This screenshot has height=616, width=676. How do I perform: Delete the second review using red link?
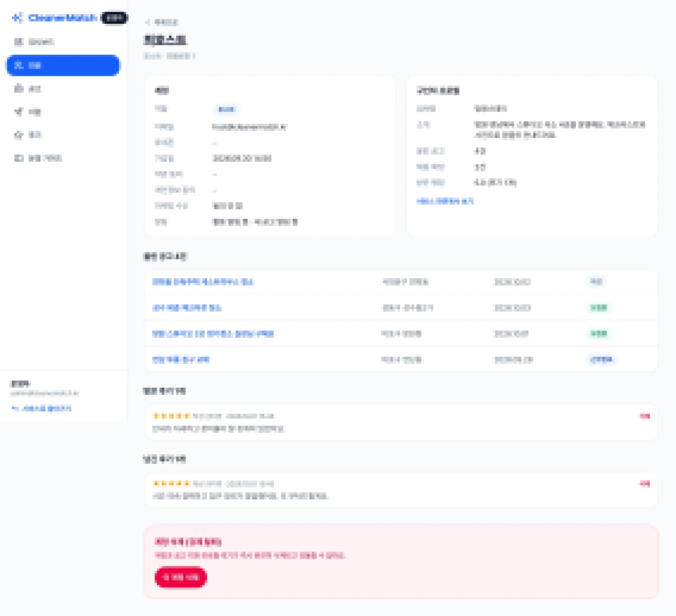tap(645, 484)
